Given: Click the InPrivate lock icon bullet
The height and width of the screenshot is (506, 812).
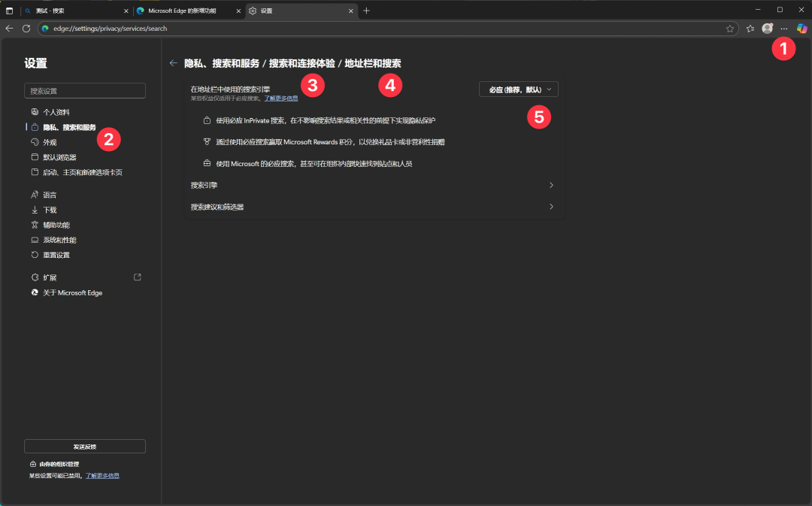Looking at the screenshot, I should (208, 120).
